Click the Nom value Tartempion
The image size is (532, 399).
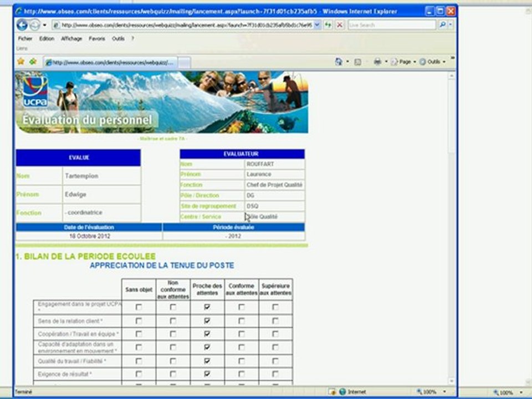point(81,176)
